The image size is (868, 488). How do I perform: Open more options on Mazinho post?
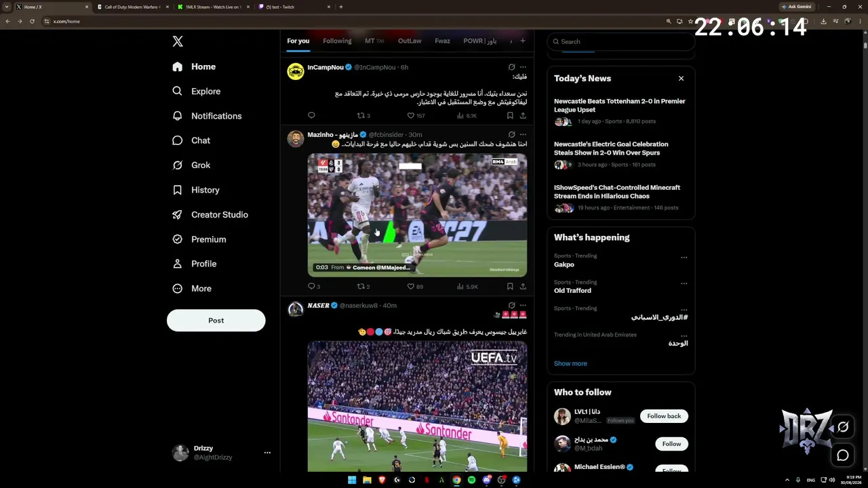click(523, 134)
